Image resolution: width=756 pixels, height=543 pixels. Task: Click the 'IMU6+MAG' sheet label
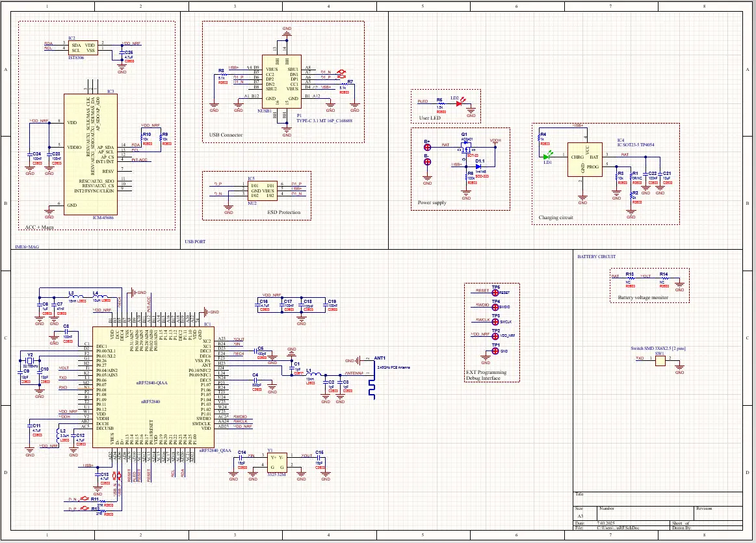[27, 247]
